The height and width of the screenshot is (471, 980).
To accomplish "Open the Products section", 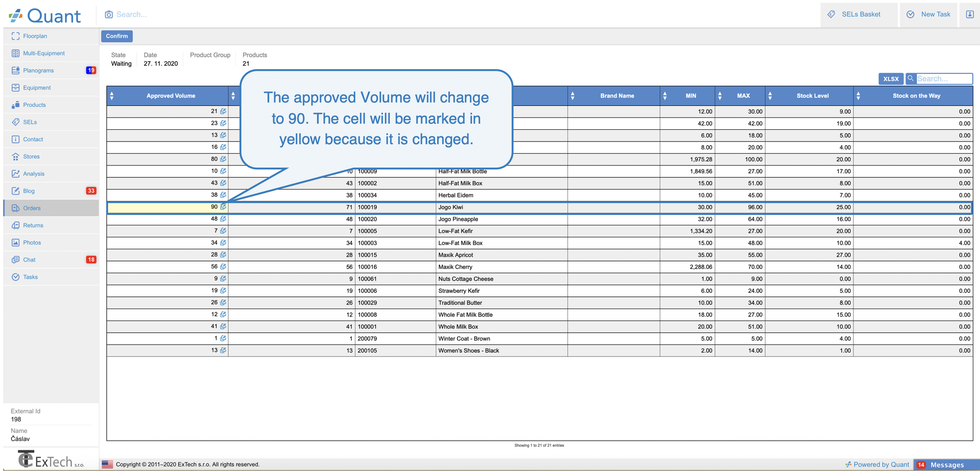I will click(50, 105).
